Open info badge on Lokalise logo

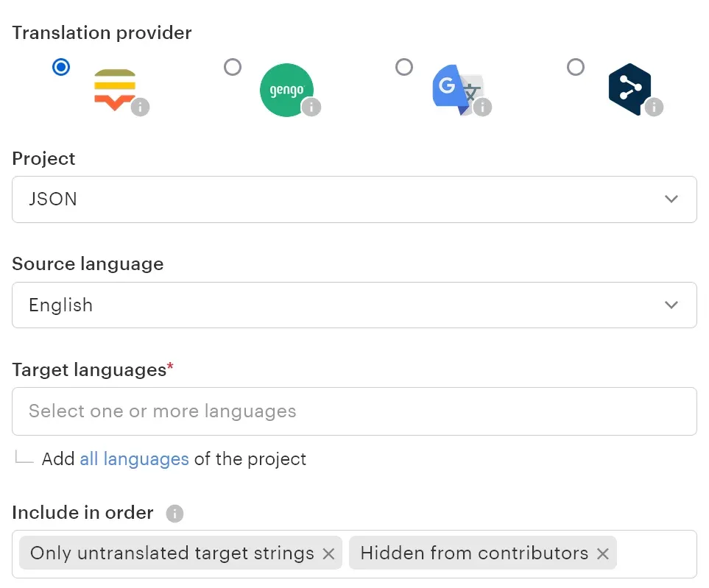[140, 107]
